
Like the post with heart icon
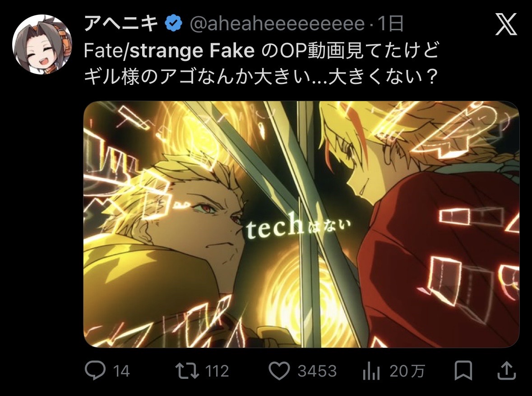tap(279, 371)
